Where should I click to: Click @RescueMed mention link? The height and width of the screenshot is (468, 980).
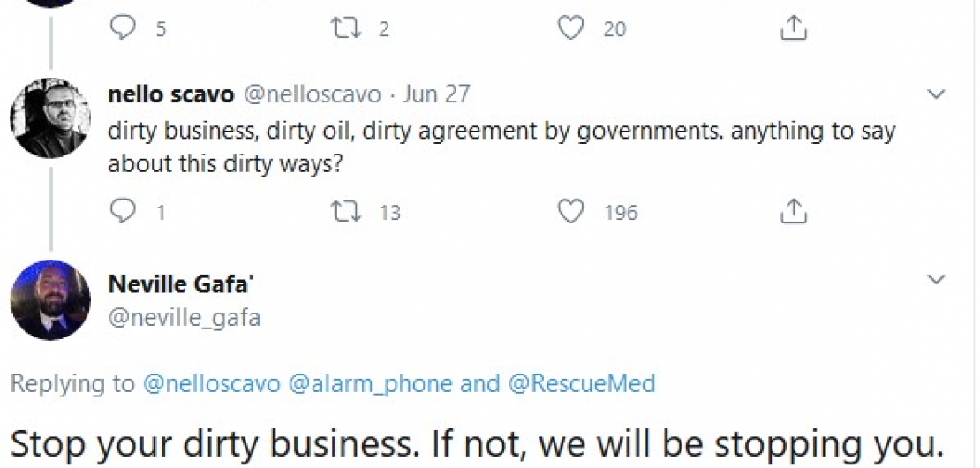coord(582,383)
